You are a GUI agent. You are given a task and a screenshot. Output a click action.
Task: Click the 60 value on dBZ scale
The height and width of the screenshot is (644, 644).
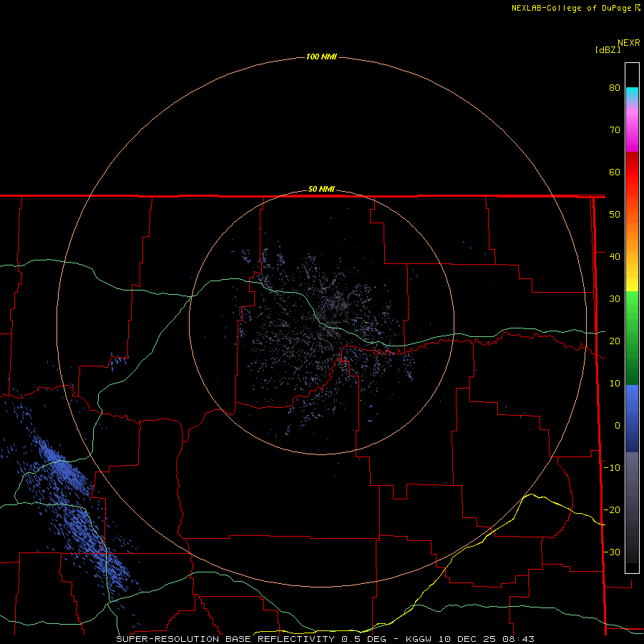pos(615,172)
